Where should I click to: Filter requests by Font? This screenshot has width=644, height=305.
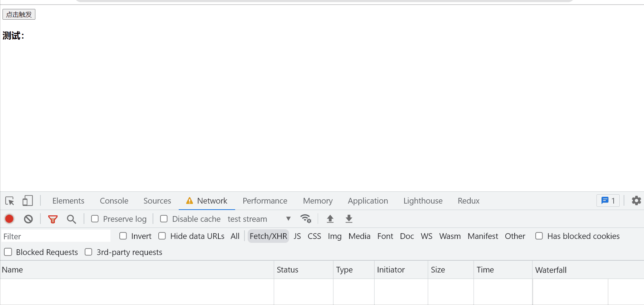385,236
